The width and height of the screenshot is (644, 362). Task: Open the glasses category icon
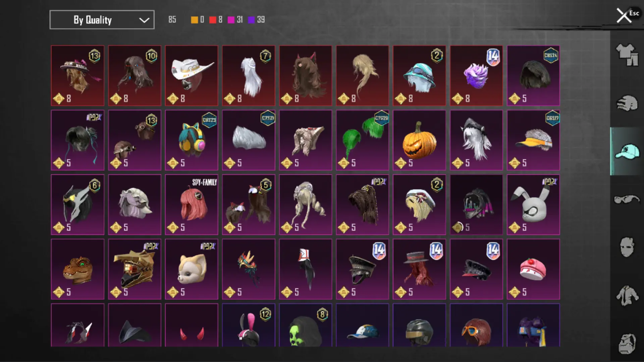(627, 199)
